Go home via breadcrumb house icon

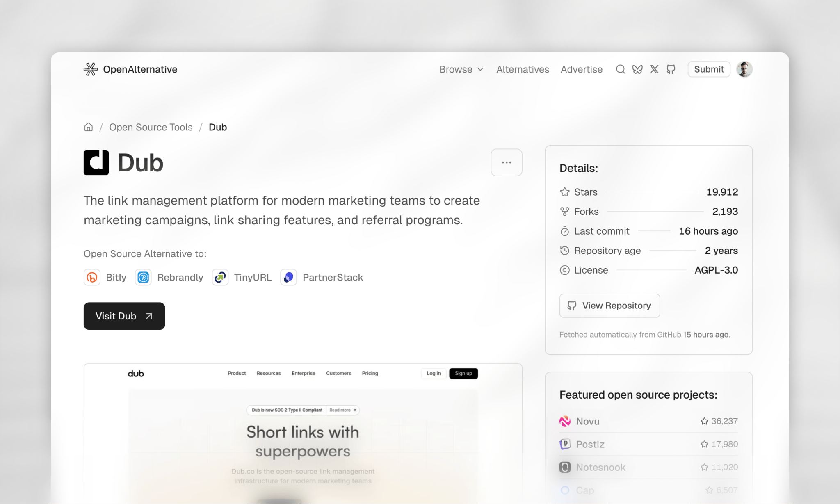(89, 127)
